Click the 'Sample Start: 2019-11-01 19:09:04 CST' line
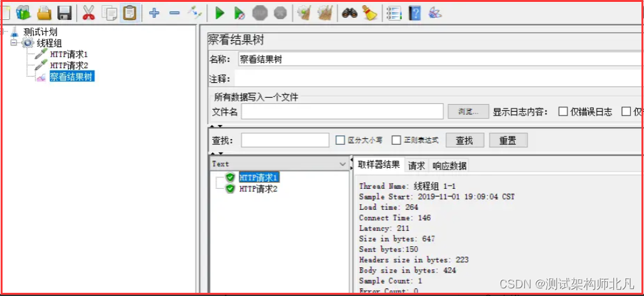The height and width of the screenshot is (296, 644). click(x=436, y=197)
